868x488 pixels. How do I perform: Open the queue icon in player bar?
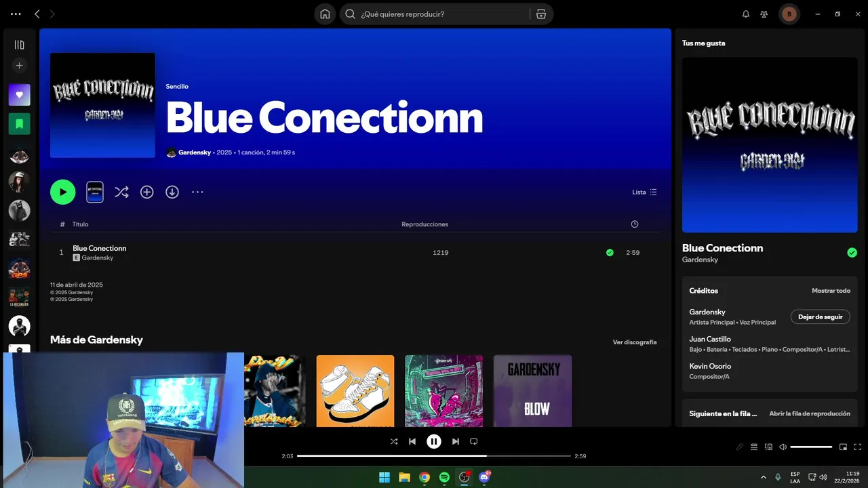(x=754, y=447)
